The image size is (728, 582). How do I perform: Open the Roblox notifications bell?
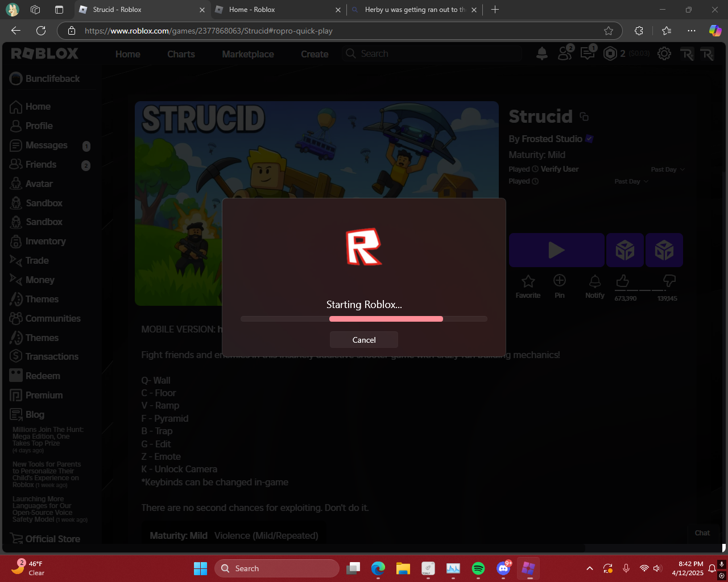pyautogui.click(x=542, y=53)
